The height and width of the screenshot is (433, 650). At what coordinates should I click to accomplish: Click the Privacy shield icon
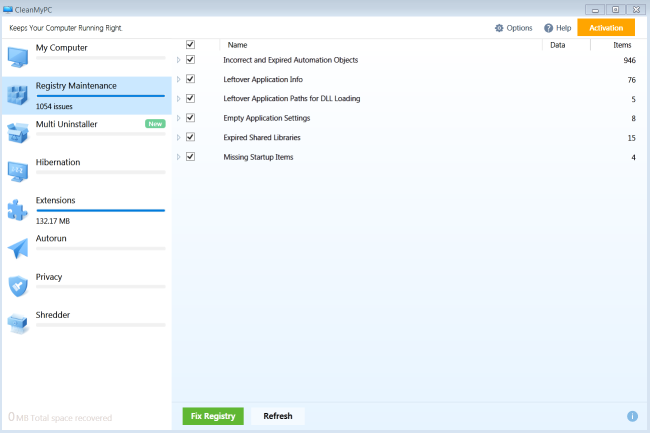pyautogui.click(x=18, y=286)
